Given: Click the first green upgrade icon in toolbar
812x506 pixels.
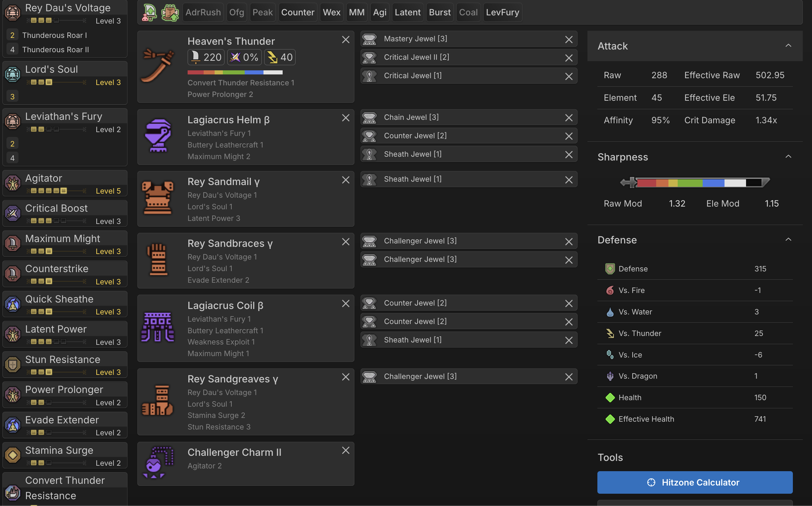Looking at the screenshot, I should pyautogui.click(x=149, y=13).
